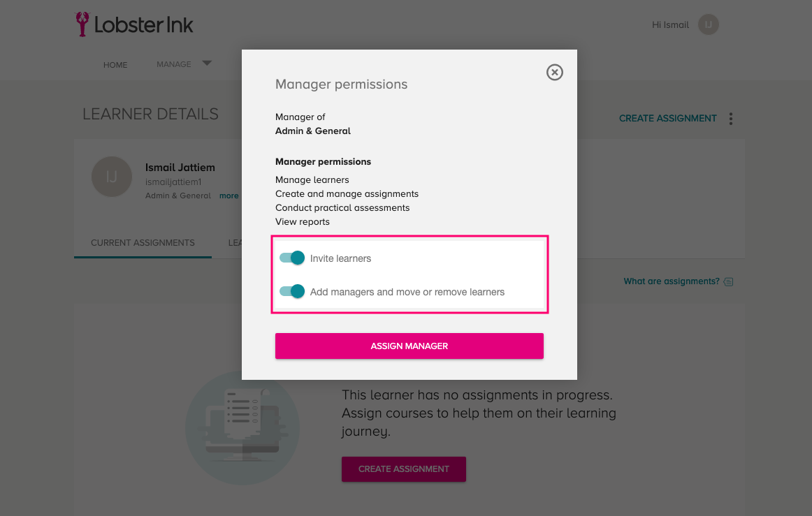Click the Lobster Ink wordmark text
This screenshot has height=516, width=812.
[143, 25]
